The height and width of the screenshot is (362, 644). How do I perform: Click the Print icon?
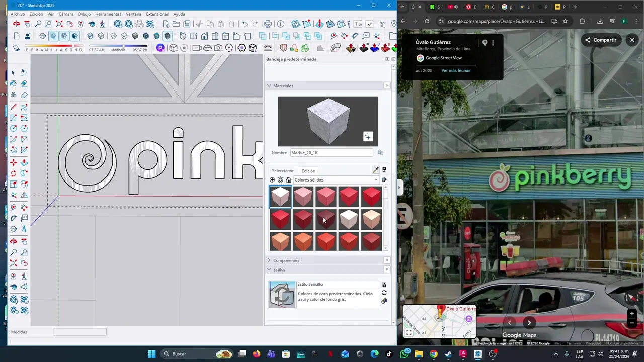click(x=268, y=24)
